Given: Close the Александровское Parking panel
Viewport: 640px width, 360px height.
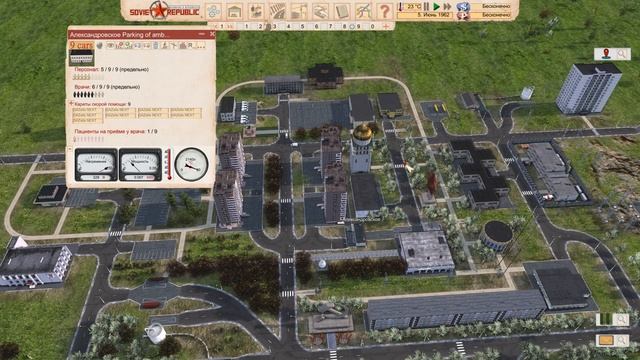Looking at the screenshot, I should pyautogui.click(x=212, y=34).
